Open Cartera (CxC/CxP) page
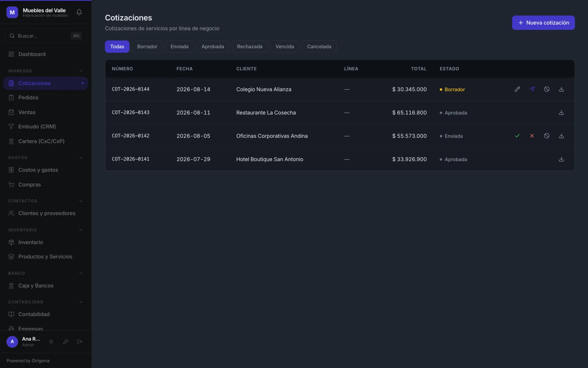 pyautogui.click(x=46, y=141)
